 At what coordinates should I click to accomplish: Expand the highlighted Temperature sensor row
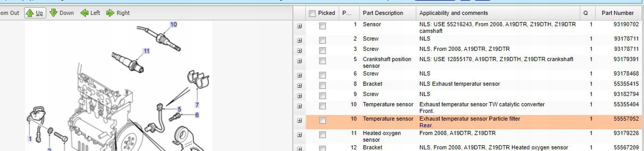click(x=299, y=120)
